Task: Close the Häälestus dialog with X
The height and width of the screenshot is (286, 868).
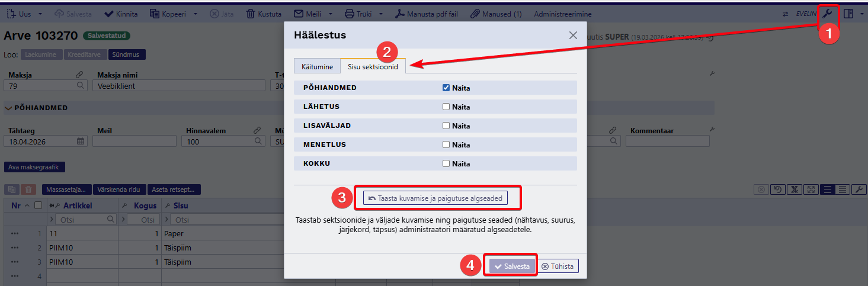Action: (x=573, y=35)
